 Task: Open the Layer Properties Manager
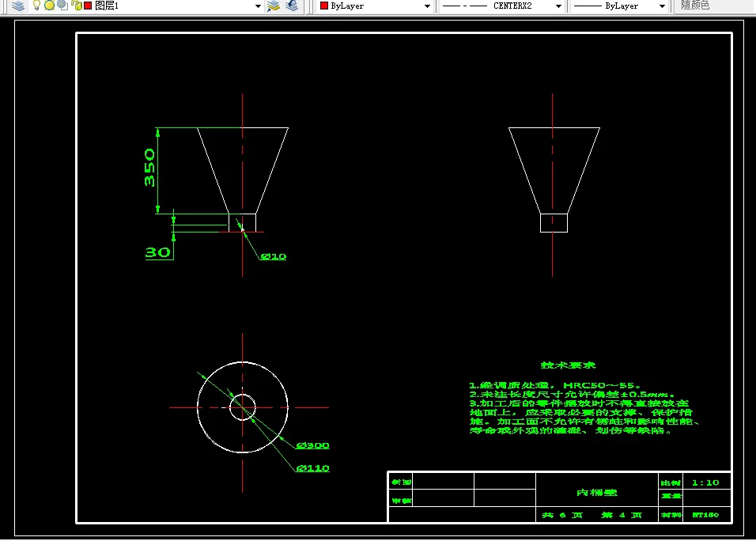coord(18,6)
